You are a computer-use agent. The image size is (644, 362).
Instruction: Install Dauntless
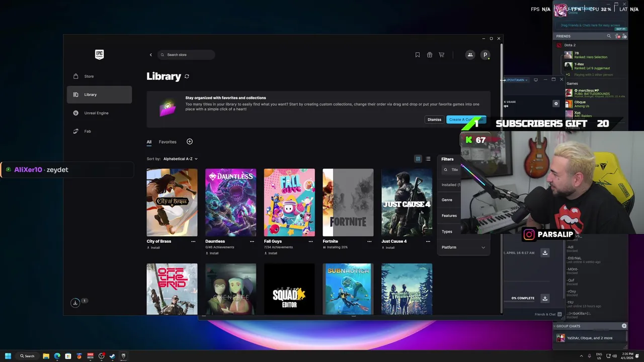[x=212, y=253]
